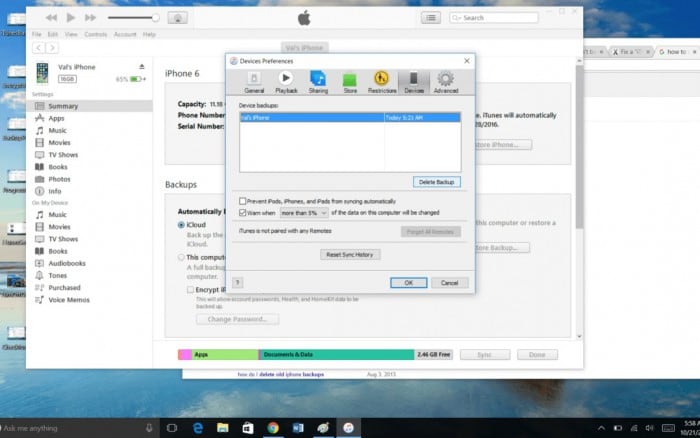Image resolution: width=700 pixels, height=438 pixels.
Task: Select the This computer backup radio button
Action: [181, 257]
